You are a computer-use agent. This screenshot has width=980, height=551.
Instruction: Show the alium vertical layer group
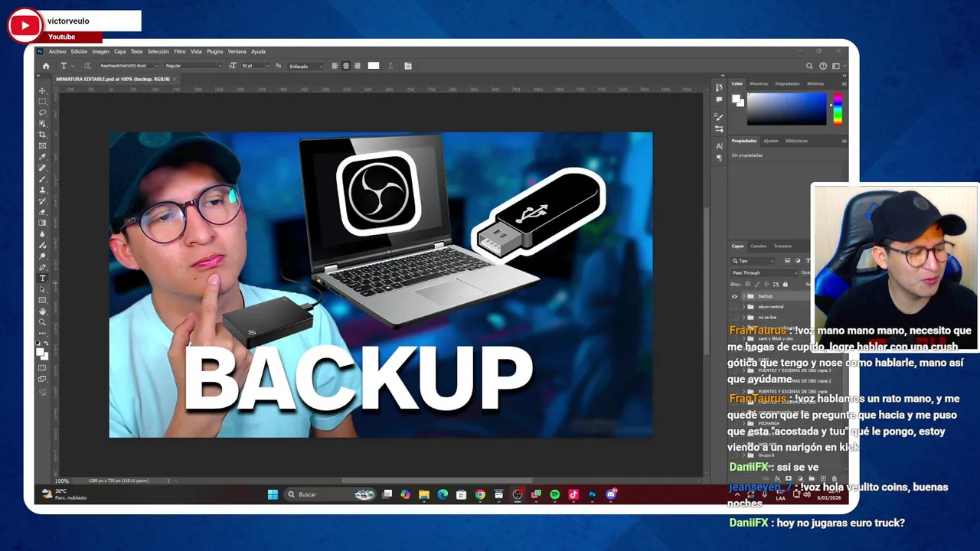click(x=734, y=307)
